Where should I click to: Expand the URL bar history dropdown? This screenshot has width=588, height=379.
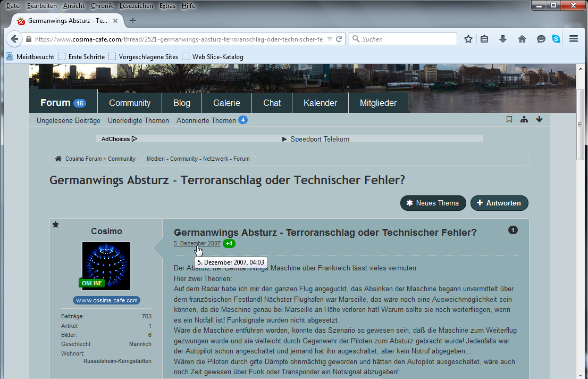coord(330,39)
